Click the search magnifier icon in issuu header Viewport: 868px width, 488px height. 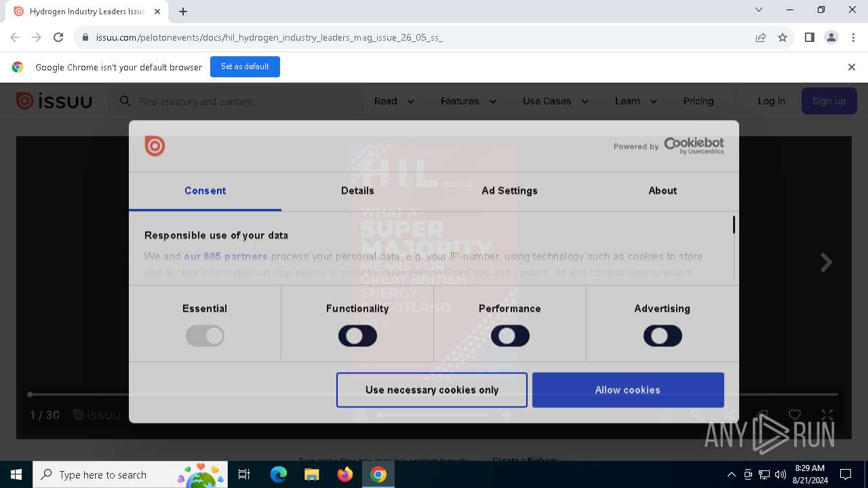pos(125,101)
